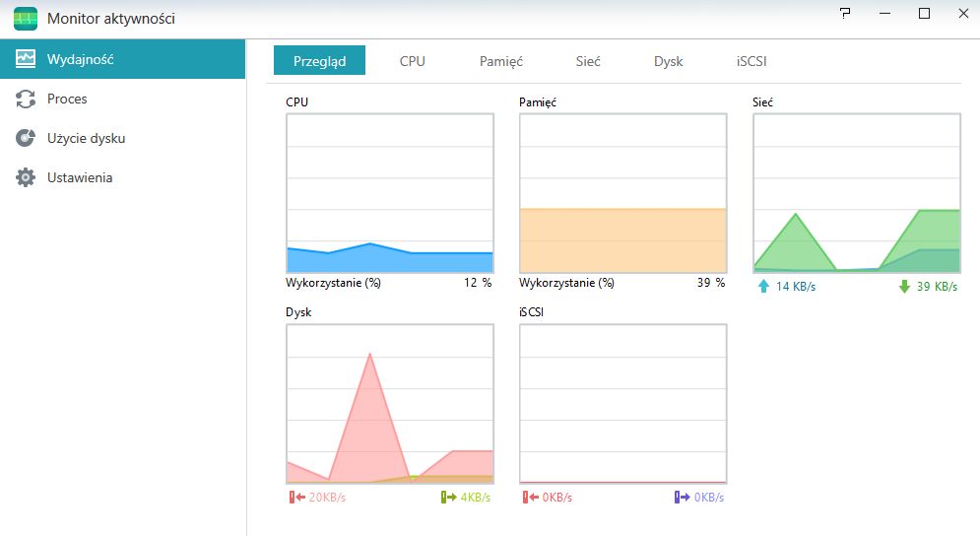This screenshot has height=536, width=980.
Task: Open Ustawienia using the gear icon
Action: [x=25, y=177]
